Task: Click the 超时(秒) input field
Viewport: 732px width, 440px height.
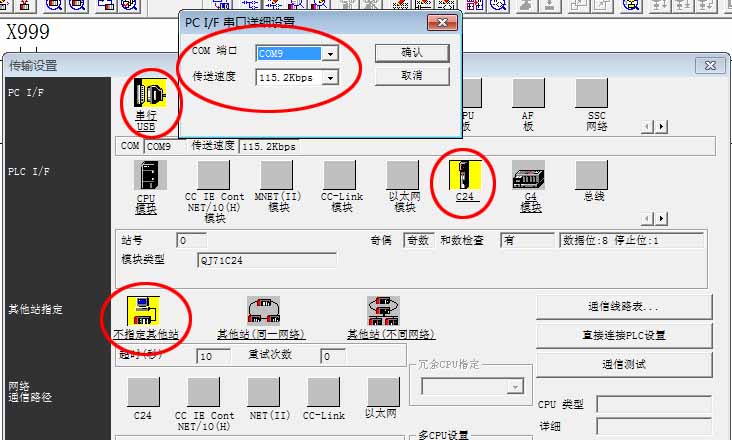Action: pos(215,356)
